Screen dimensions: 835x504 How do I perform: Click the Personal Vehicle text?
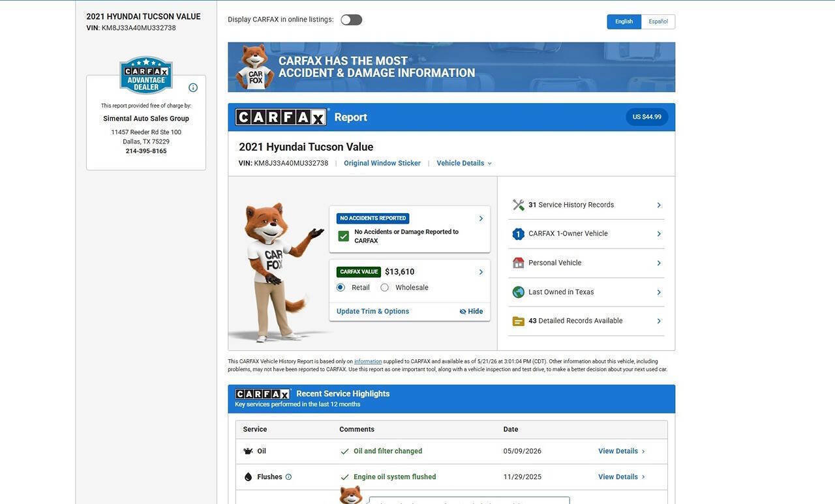pos(555,263)
